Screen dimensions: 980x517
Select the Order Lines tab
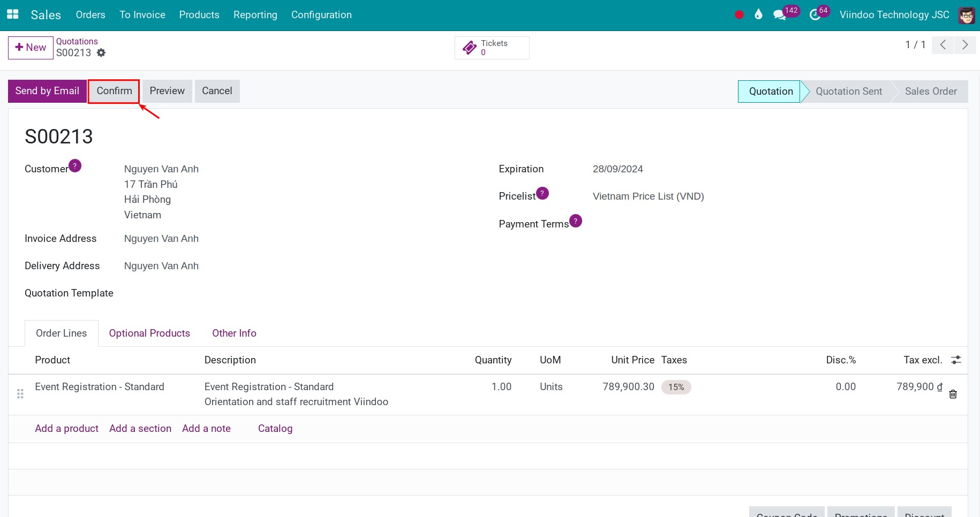pos(62,333)
